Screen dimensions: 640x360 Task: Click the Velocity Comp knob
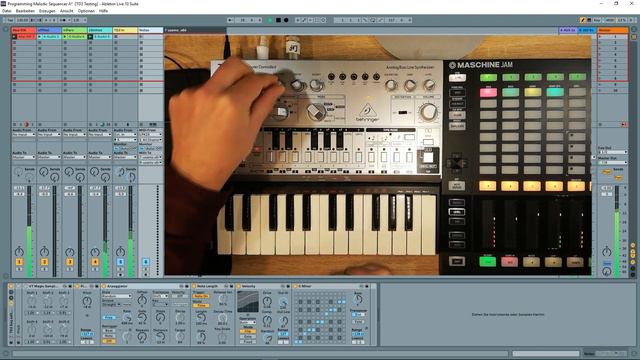pos(267,319)
